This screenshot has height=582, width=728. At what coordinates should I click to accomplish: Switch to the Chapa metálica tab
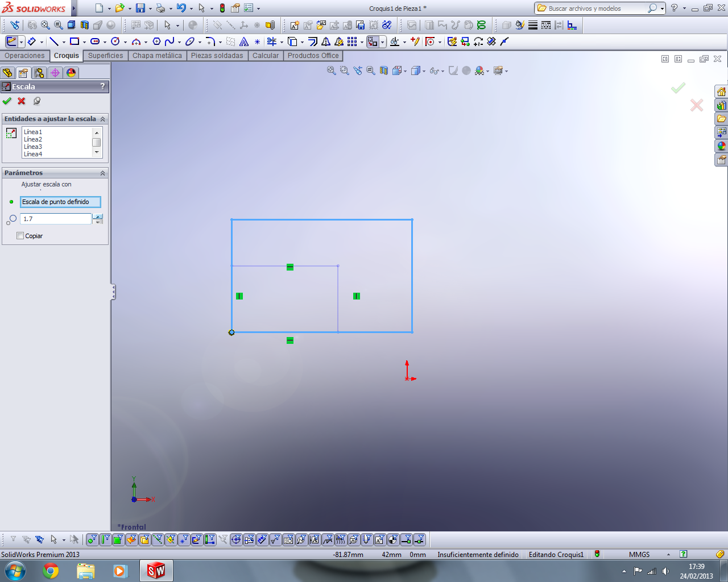(157, 56)
